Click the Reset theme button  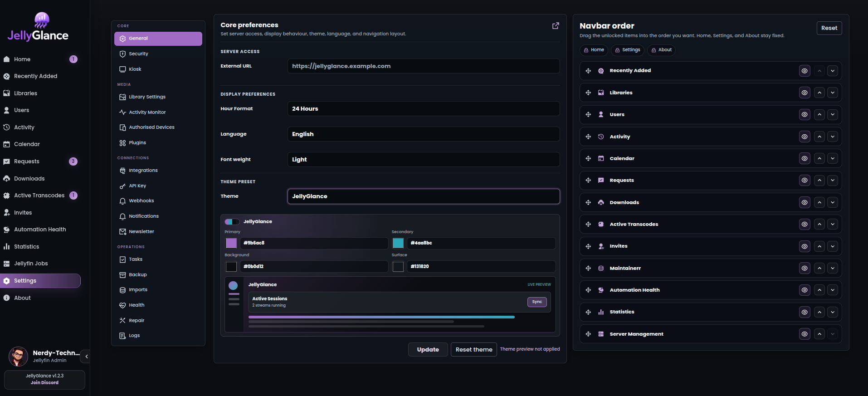click(474, 350)
